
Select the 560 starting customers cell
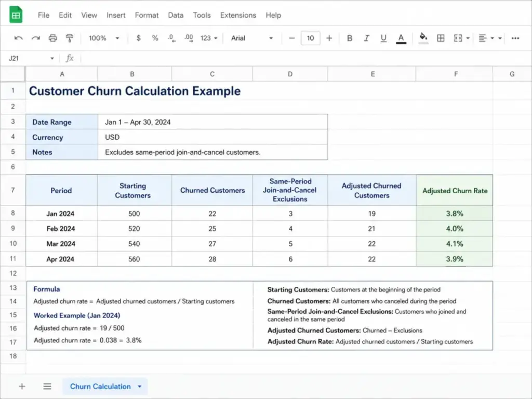click(x=135, y=259)
